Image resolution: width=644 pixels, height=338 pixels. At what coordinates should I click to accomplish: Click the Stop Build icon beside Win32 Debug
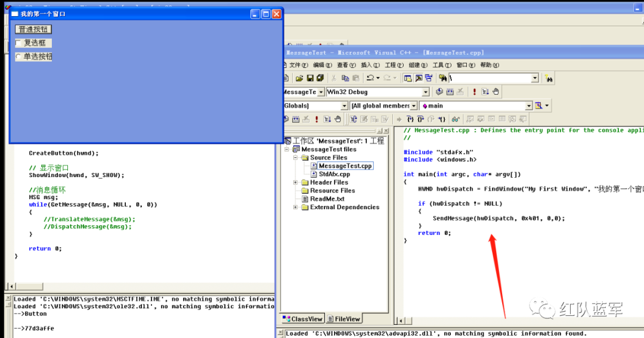point(460,92)
